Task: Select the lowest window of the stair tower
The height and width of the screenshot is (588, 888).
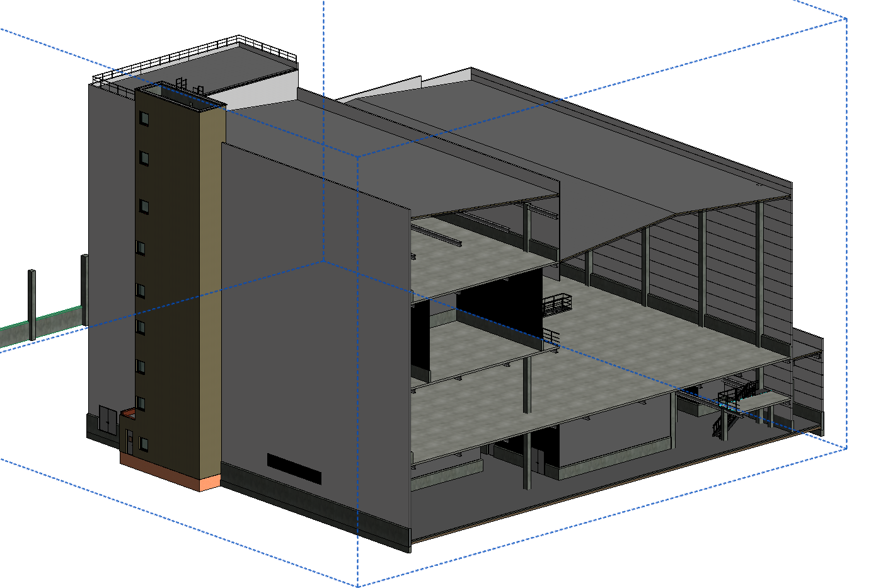Action: 144,444
